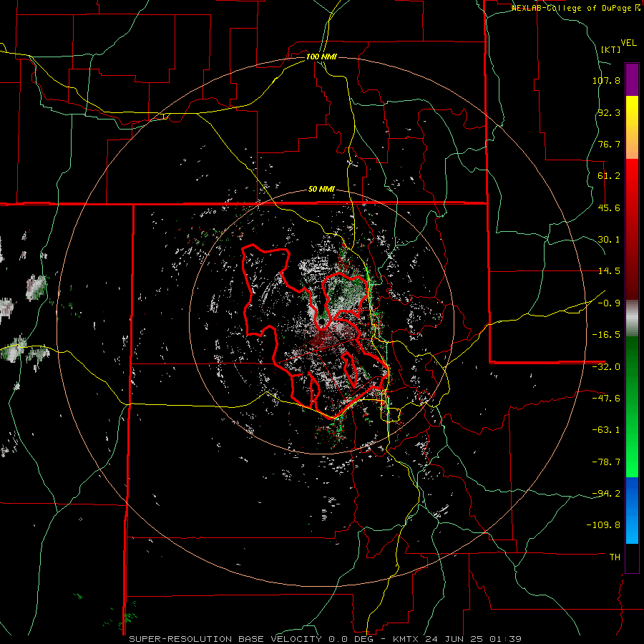Click the TH label on the legend
Viewport: 644px width, 644px height.
[x=615, y=557]
